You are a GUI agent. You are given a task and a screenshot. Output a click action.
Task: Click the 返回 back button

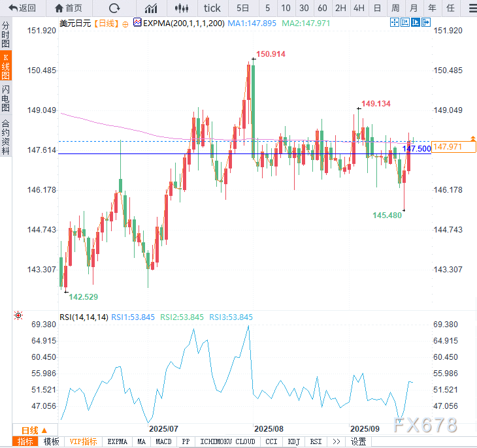coord(22,8)
